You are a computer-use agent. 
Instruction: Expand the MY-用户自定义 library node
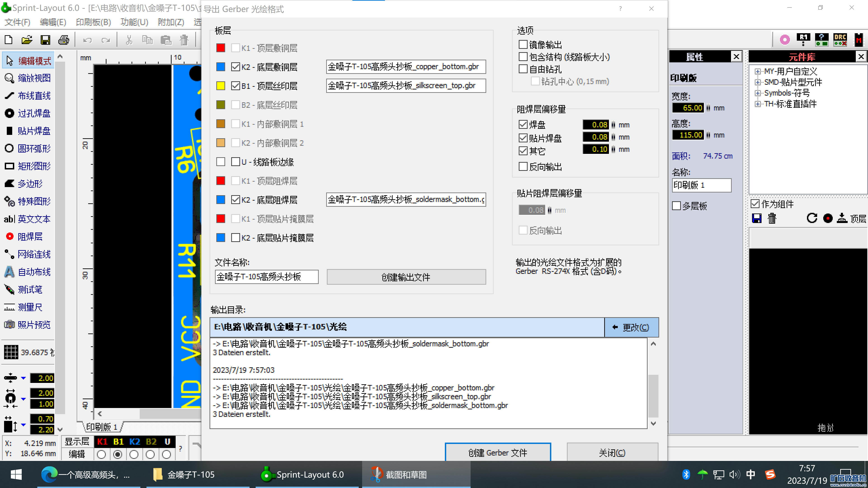click(757, 71)
